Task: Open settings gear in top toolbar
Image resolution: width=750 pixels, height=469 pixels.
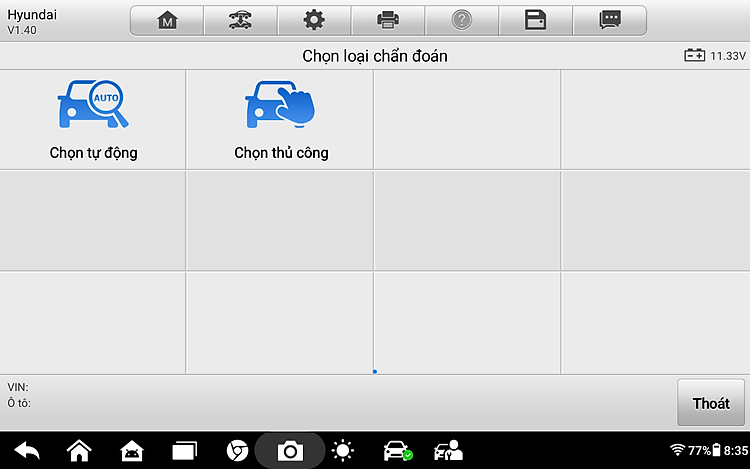Action: [314, 20]
